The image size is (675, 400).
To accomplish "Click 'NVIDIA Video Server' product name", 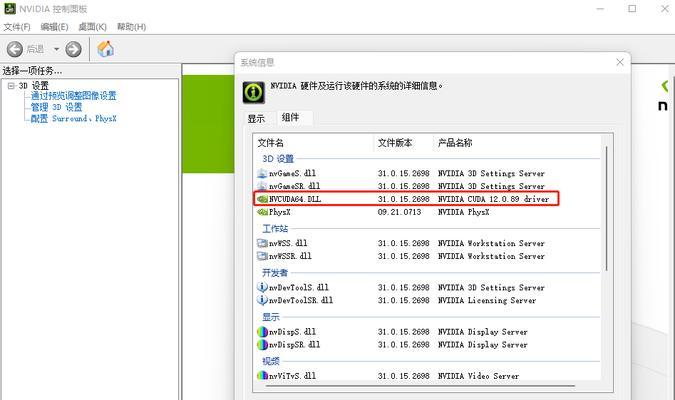I will (478, 376).
